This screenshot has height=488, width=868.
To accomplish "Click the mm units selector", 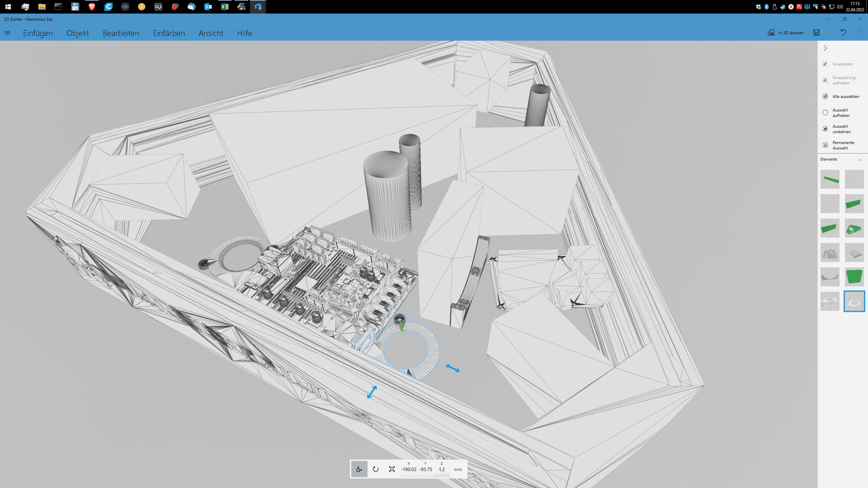I will [458, 469].
